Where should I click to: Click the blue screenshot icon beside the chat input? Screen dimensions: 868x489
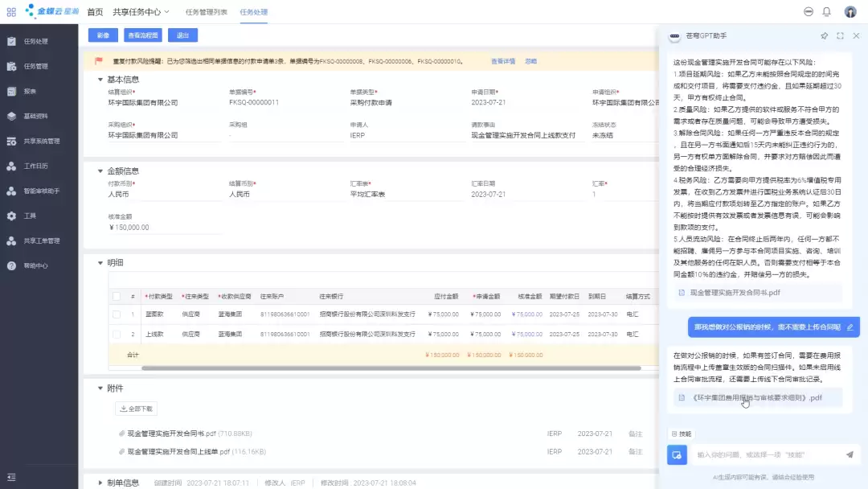tap(677, 454)
